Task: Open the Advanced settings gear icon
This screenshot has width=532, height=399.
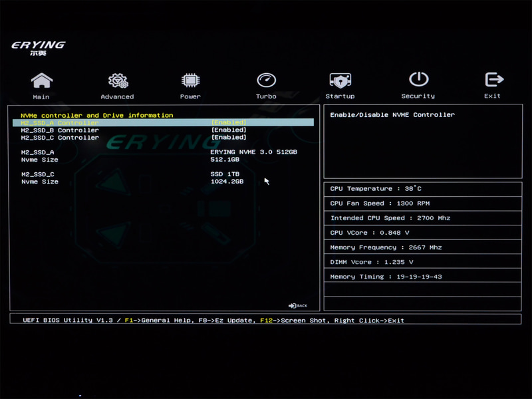Action: coord(117,78)
